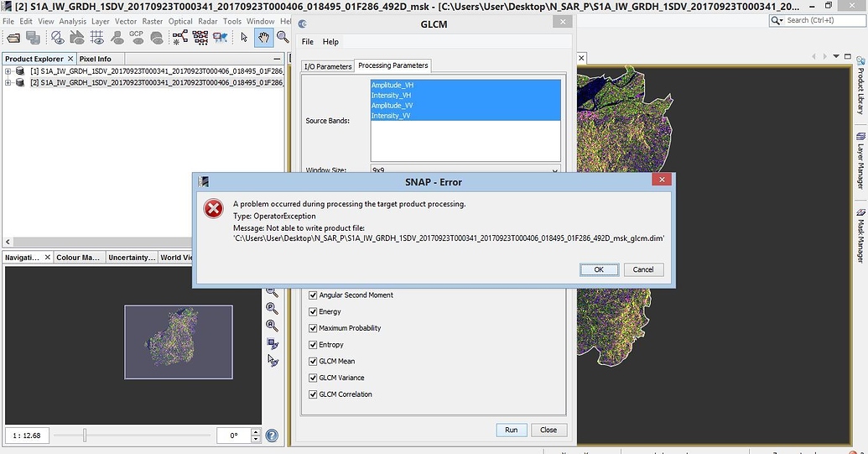Image resolution: width=868 pixels, height=454 pixels.
Task: Open the GLCM dialog Help menu
Action: pos(330,41)
